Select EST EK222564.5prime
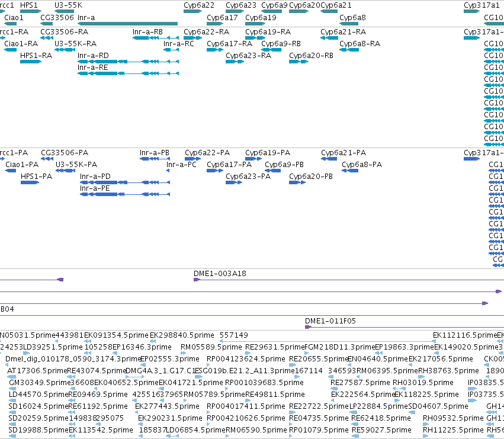This screenshot has height=439, width=504. point(333,400)
